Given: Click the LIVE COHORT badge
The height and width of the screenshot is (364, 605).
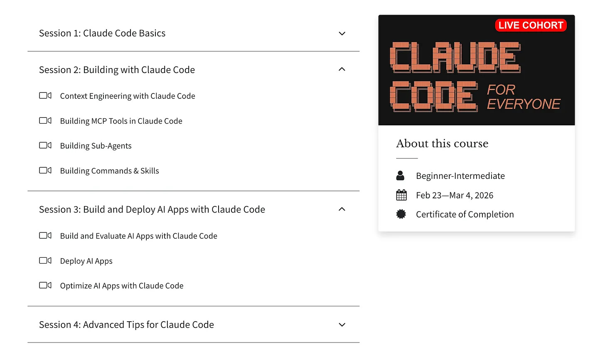Looking at the screenshot, I should (531, 25).
